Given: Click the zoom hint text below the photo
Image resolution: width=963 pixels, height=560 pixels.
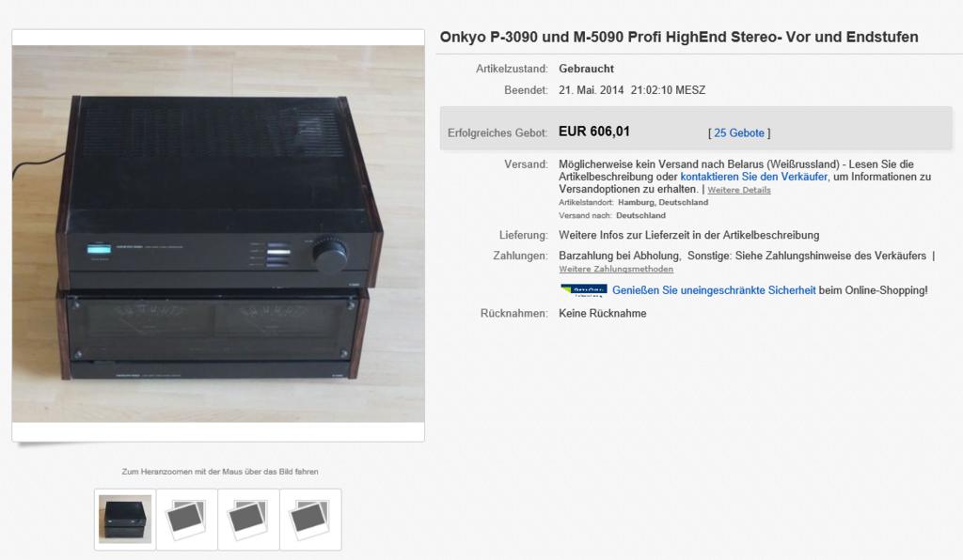Looking at the screenshot, I should [x=220, y=472].
